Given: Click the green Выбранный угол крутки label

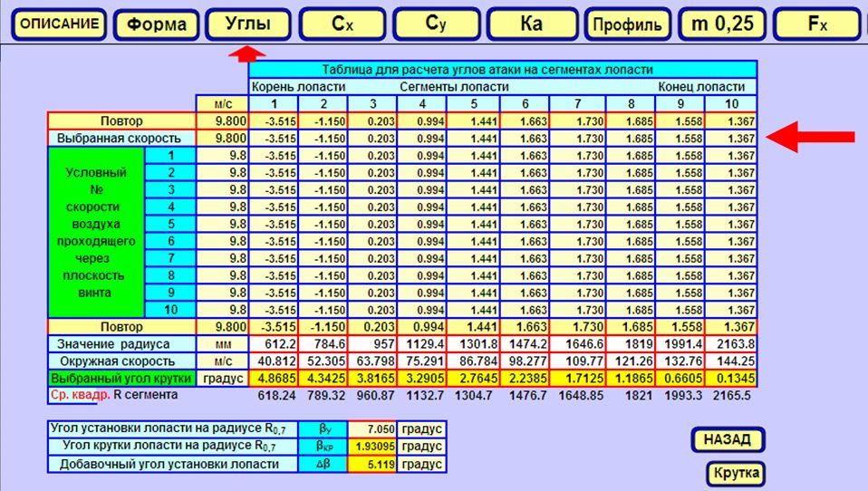Looking at the screenshot, I should (121, 378).
